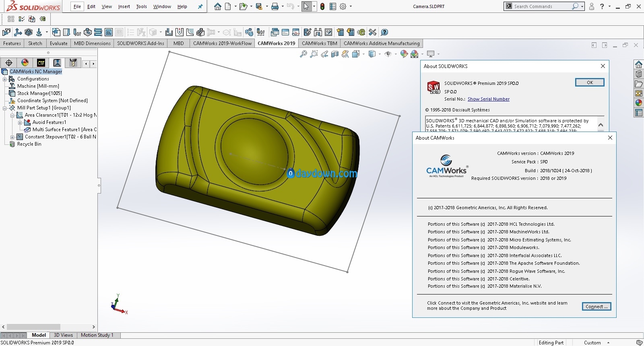Pin the menu bar with pushpin
The image size is (644, 346).
coord(200,6)
